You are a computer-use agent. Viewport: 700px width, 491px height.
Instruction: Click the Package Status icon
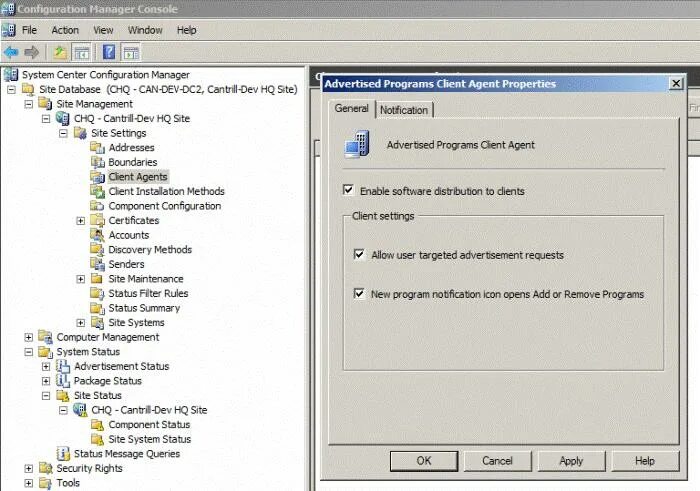63,381
